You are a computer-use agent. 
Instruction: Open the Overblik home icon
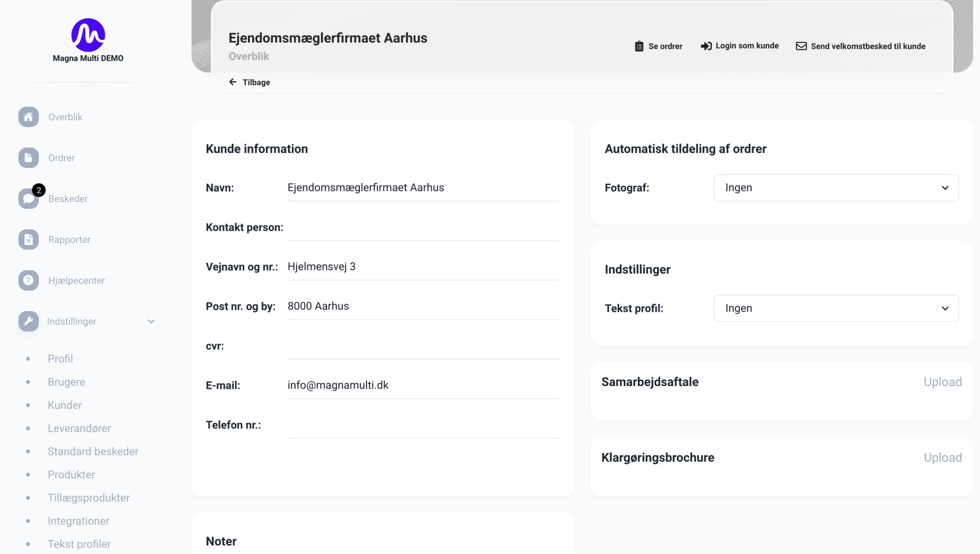(x=29, y=117)
